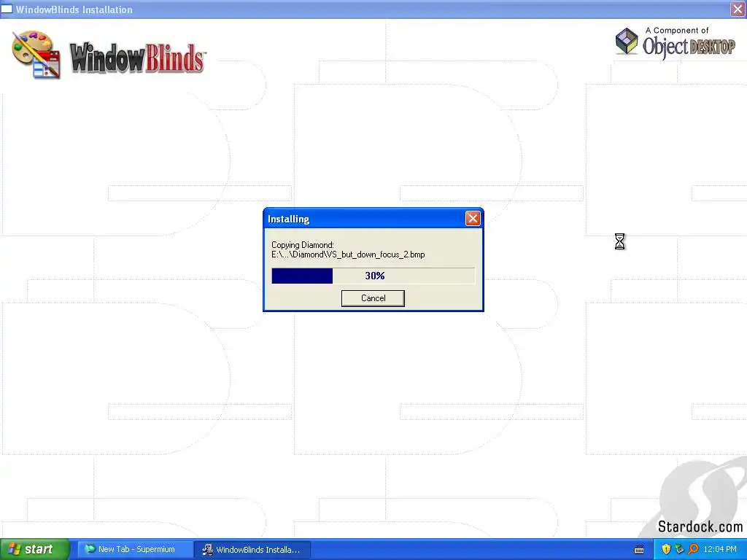The image size is (747, 560).
Task: Click the WindowBlinds paint palette logo icon
Action: coord(36,54)
